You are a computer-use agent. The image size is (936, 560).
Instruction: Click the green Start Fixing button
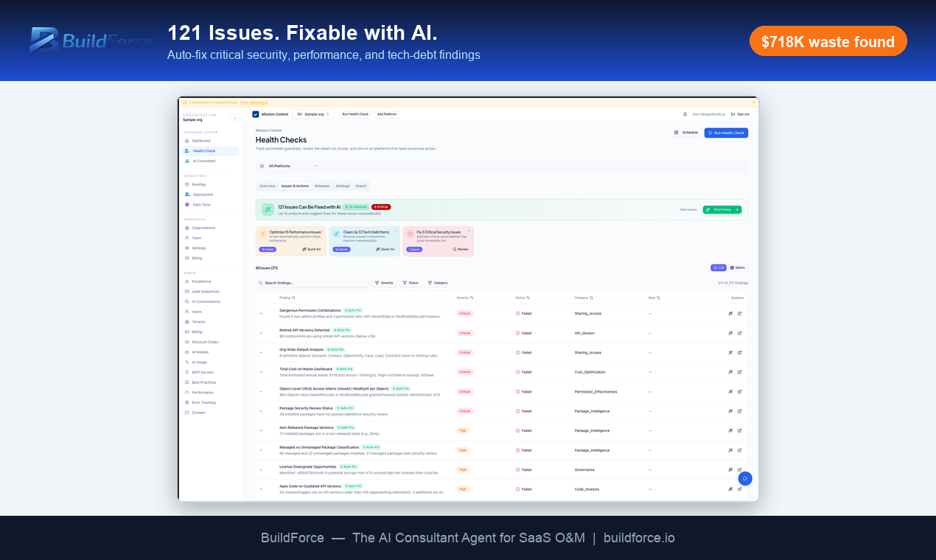tap(722, 209)
